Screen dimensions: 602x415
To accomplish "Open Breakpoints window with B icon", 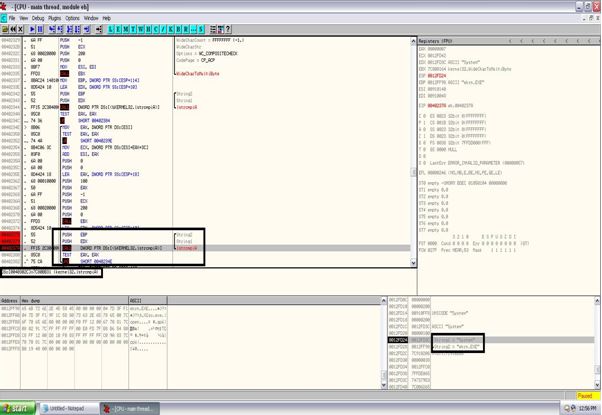I will [x=179, y=29].
